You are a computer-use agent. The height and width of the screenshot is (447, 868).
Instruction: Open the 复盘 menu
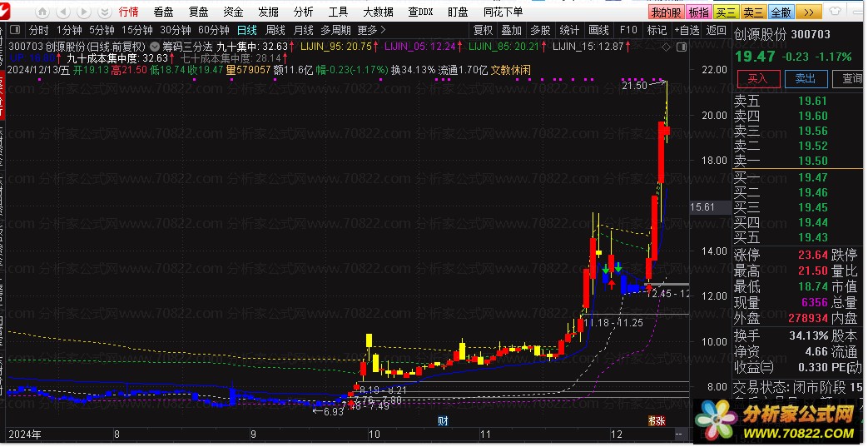coord(198,12)
